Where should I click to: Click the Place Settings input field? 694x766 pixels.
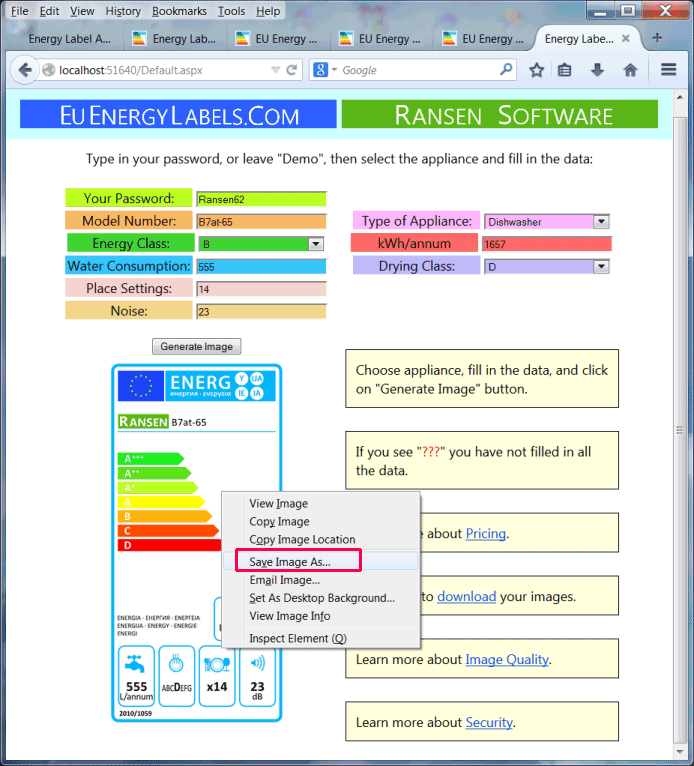[261, 289]
